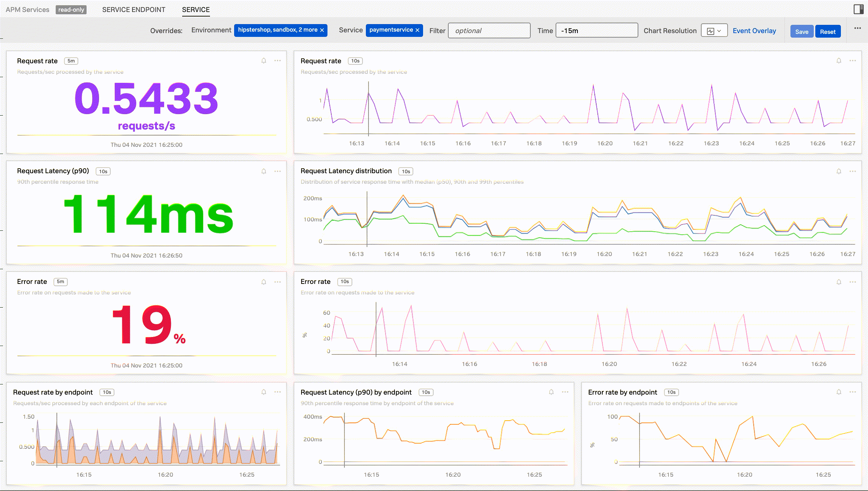868x491 pixels.
Task: Click the optional Filter input field
Action: pyautogui.click(x=489, y=30)
